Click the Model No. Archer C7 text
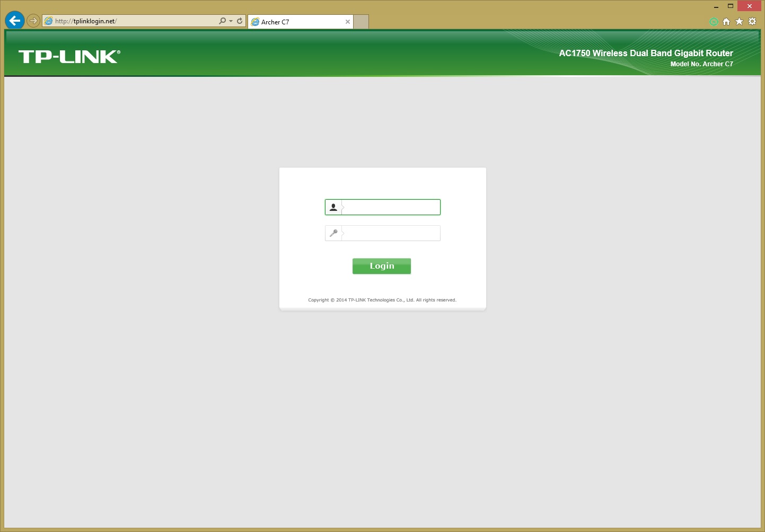 click(x=701, y=64)
